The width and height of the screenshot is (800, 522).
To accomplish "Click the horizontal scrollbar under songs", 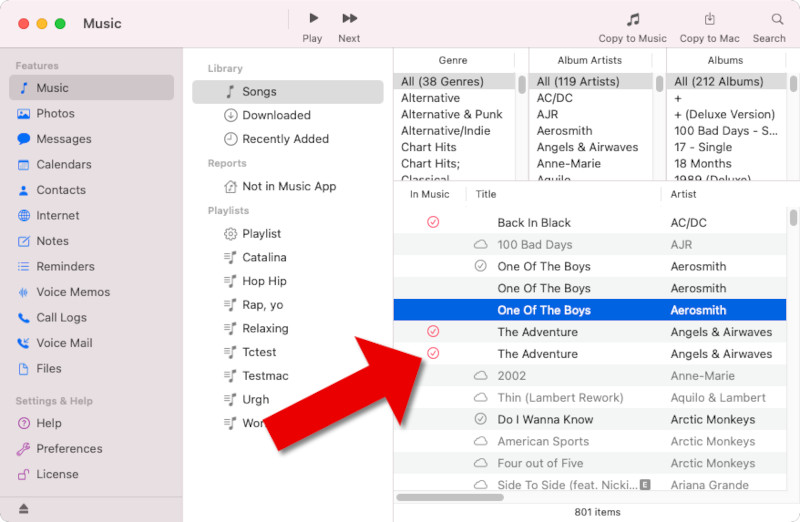I will click(450, 497).
